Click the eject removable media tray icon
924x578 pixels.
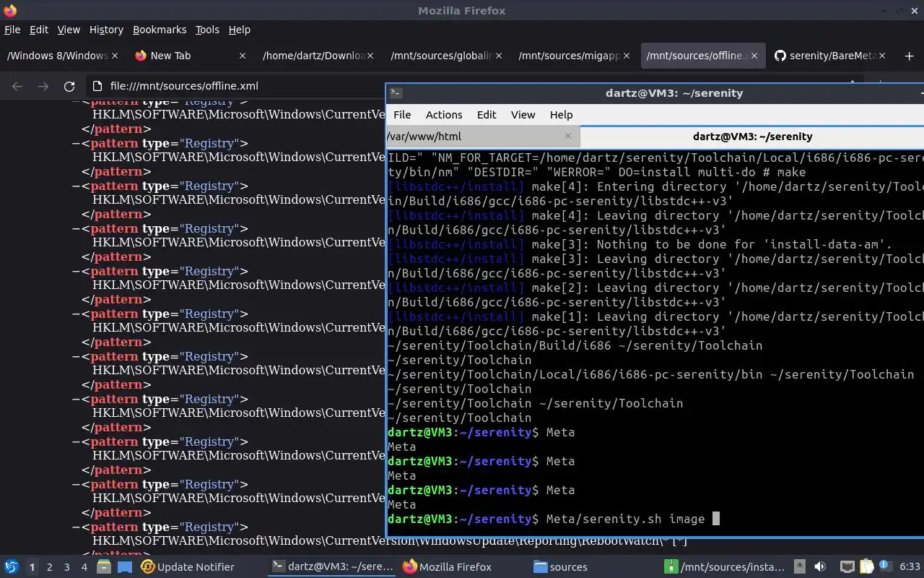[800, 567]
